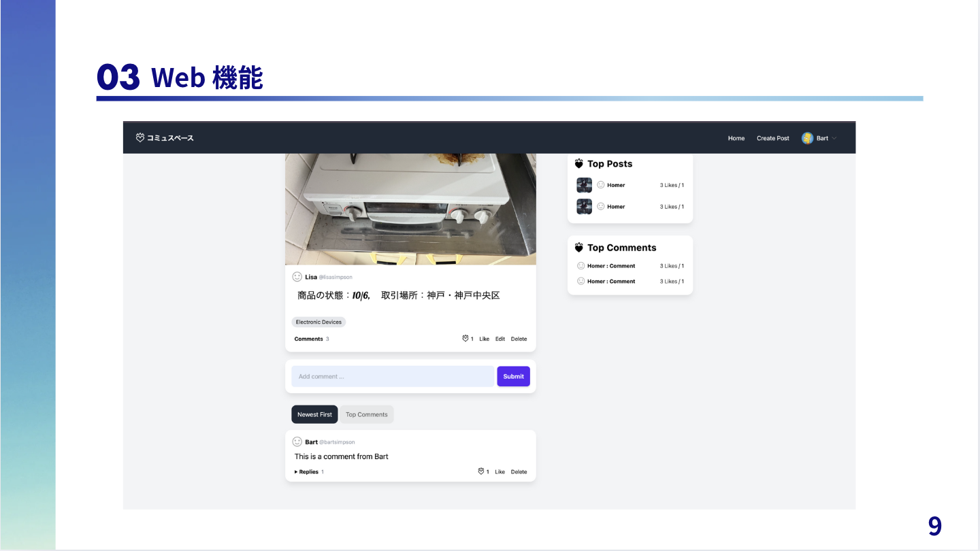Click first Homer post thumbnail in Top Posts
980x551 pixels.
584,185
